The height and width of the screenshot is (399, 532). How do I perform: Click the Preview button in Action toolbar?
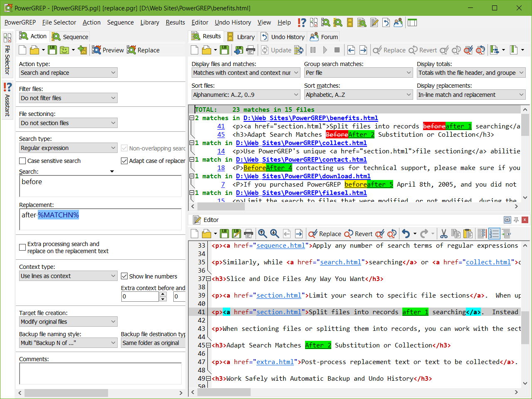(108, 50)
